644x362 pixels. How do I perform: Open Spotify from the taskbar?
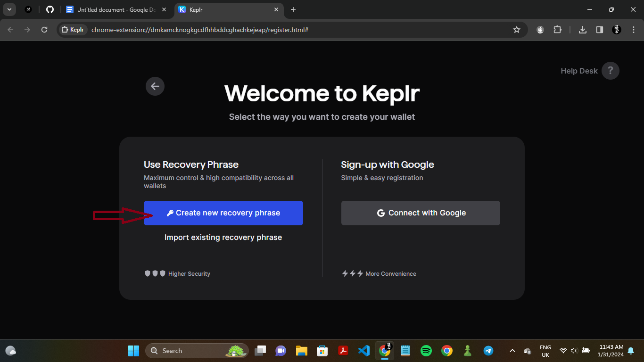pyautogui.click(x=426, y=351)
